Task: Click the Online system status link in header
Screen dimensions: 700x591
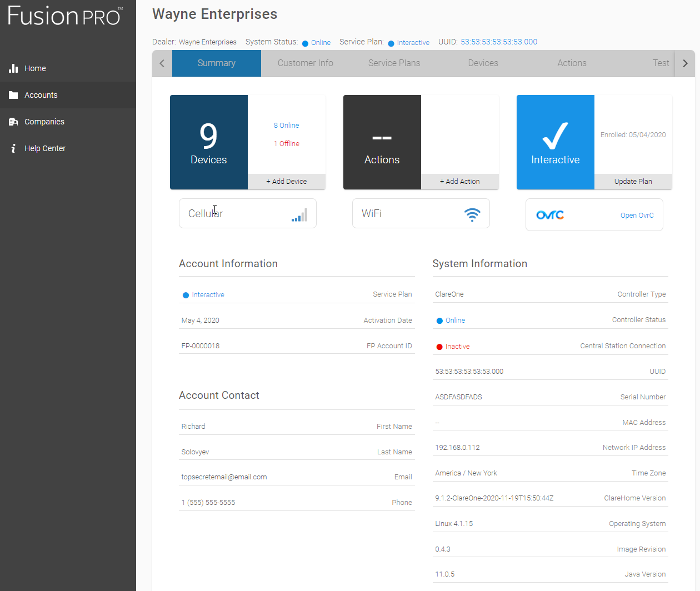Action: point(321,43)
